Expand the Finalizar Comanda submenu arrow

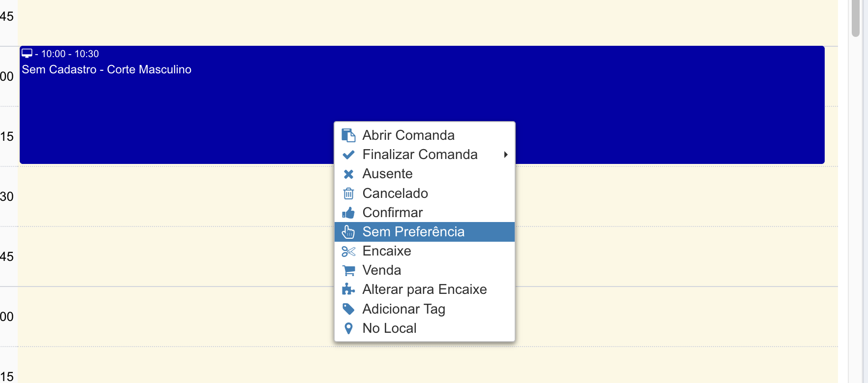click(x=505, y=155)
